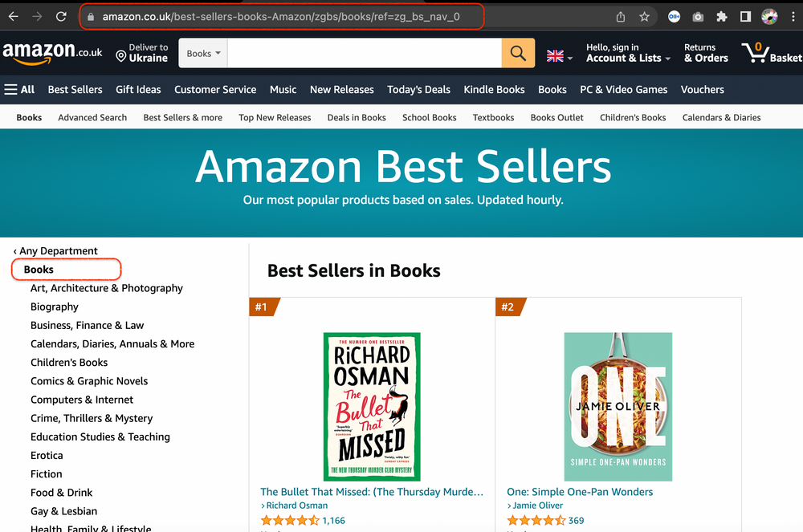Reload the page
Image resolution: width=803 pixels, height=532 pixels.
click(x=61, y=16)
